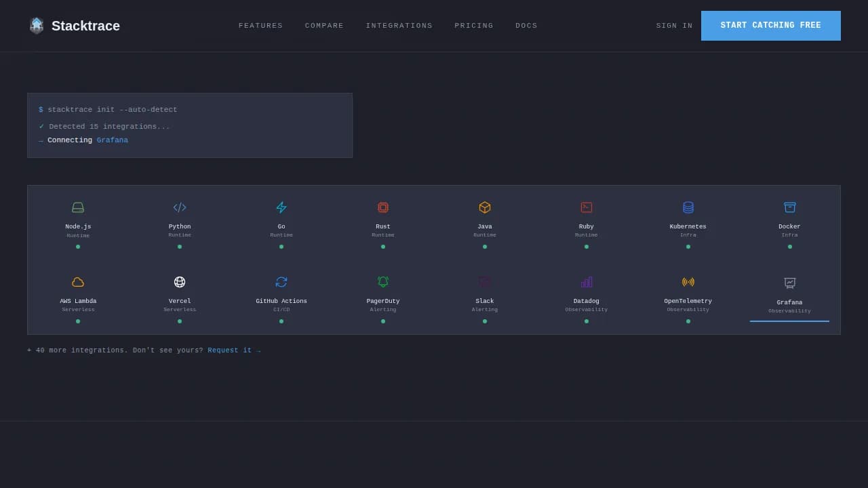Click the CI/CD category under GitHub Actions
Image resolution: width=868 pixels, height=488 pixels.
(281, 309)
